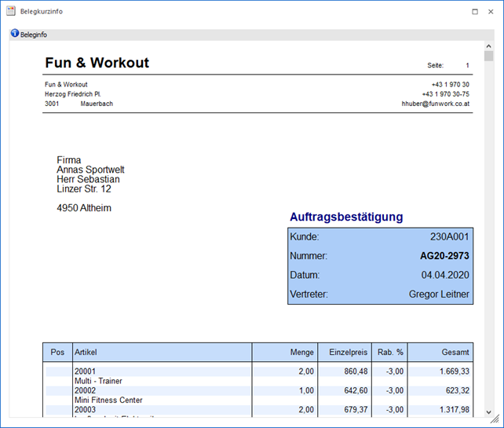Image resolution: width=504 pixels, height=428 pixels.
Task: Click the customer number 230A001
Action: (449, 236)
